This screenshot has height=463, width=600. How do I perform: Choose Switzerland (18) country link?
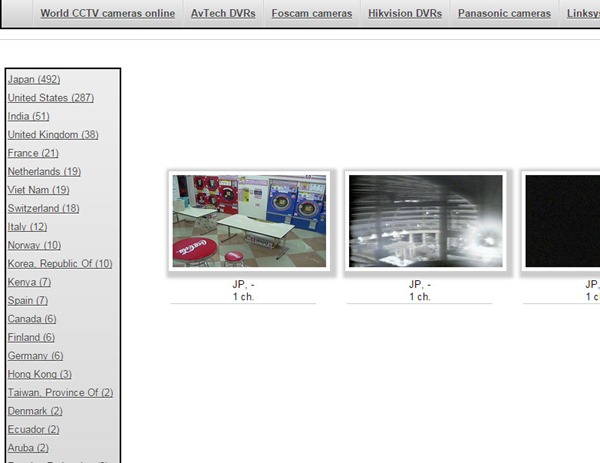(44, 208)
